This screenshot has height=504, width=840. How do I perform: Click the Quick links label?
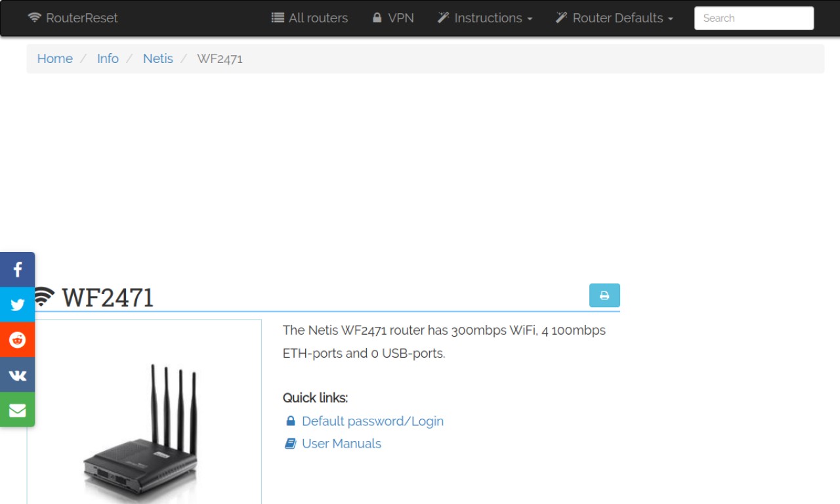[x=315, y=398]
